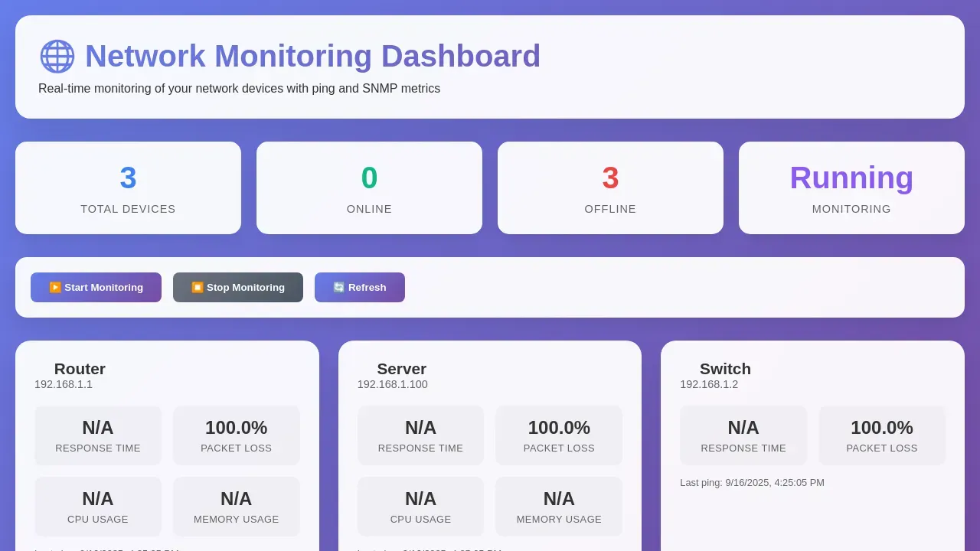Click the Router's CPU Usage metric tile
This screenshot has width=980, height=551.
point(97,506)
